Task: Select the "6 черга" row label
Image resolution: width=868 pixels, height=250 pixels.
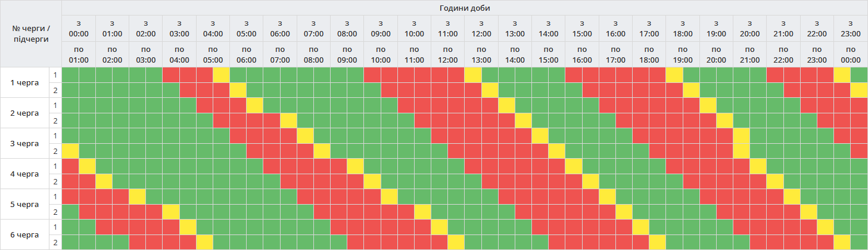Action: (x=25, y=234)
